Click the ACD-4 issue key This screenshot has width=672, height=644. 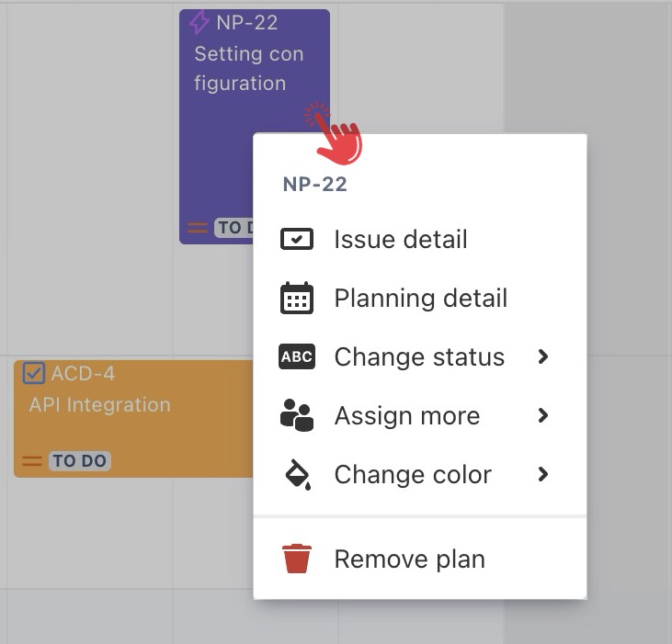coord(83,374)
